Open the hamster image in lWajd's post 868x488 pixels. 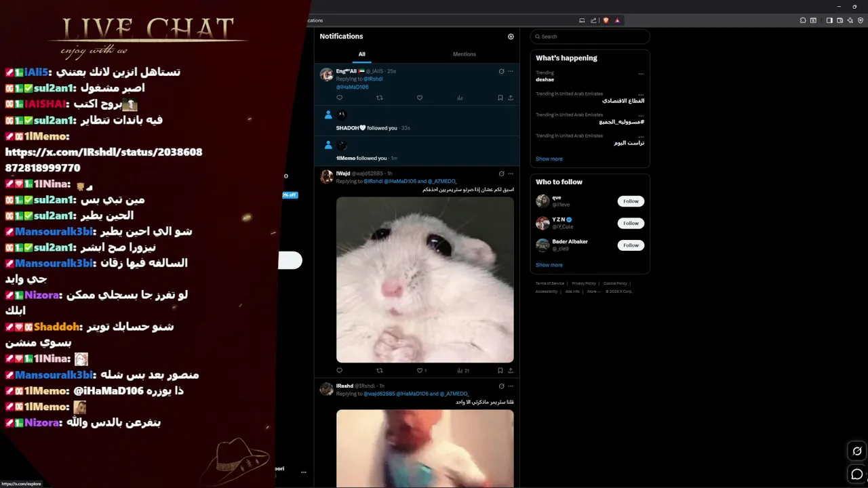point(425,279)
